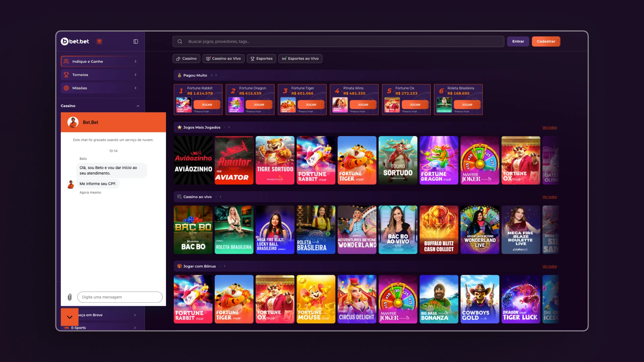Expand the Indique e Ganhe item
Viewport: 644px width, 362px height.
tap(136, 61)
